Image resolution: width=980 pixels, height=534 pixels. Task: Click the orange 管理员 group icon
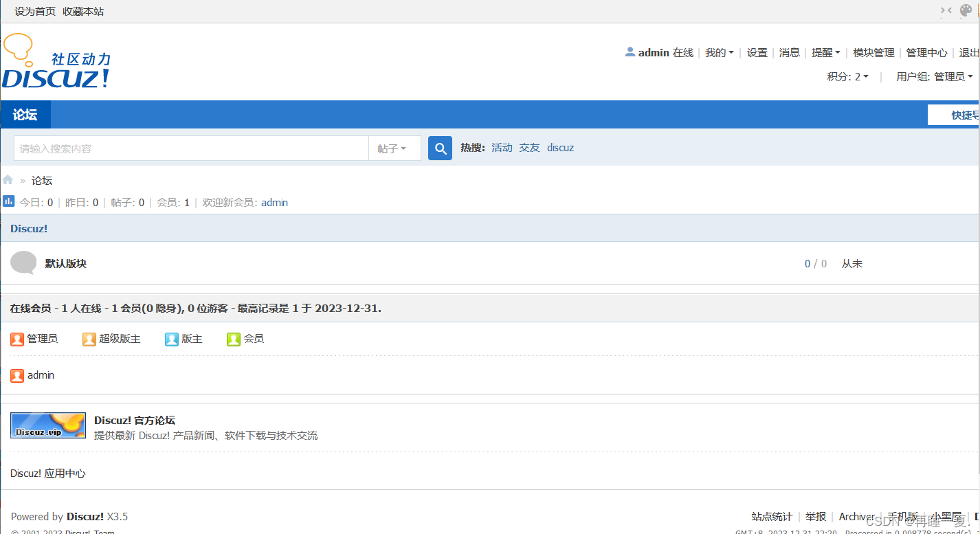(17, 338)
